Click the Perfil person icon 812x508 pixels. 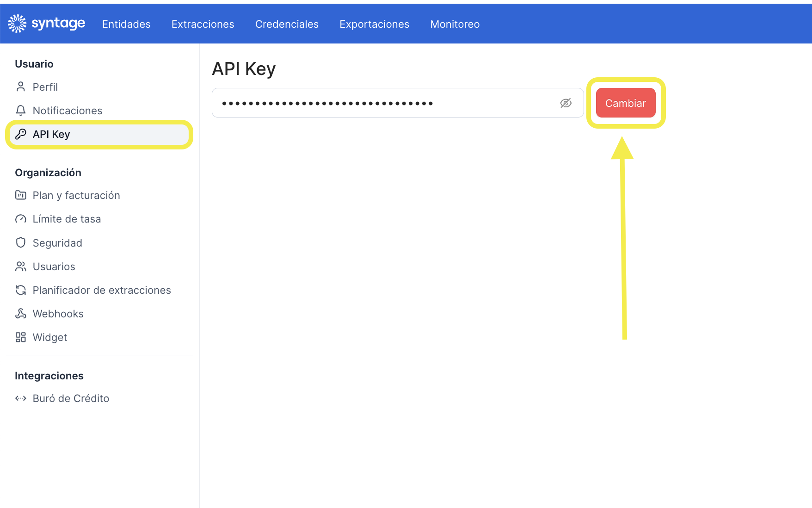[x=21, y=87]
